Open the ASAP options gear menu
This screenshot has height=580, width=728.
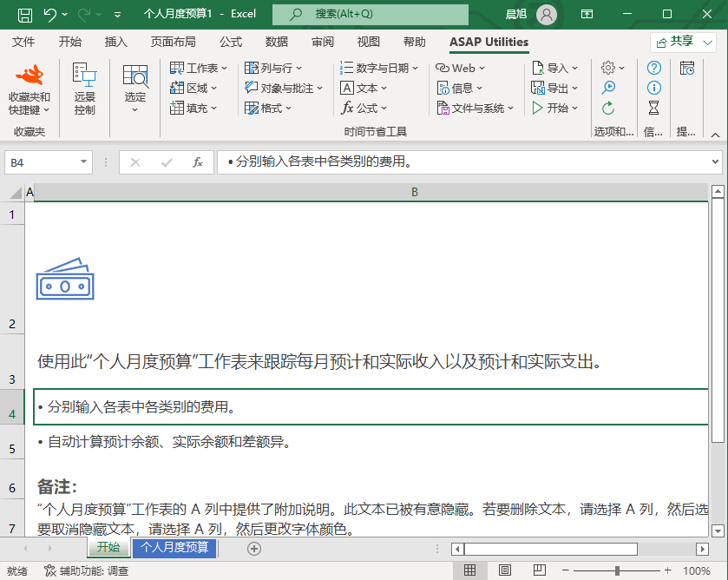coord(613,68)
